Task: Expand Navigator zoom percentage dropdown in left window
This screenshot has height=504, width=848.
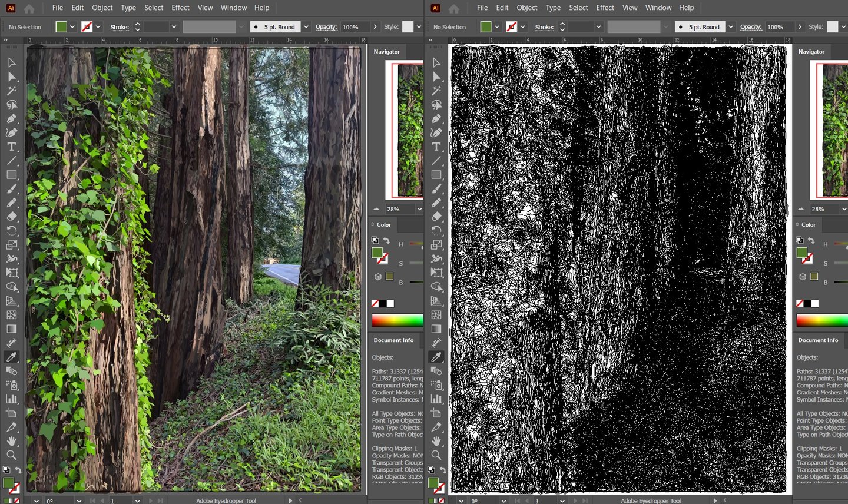Action: tap(419, 209)
